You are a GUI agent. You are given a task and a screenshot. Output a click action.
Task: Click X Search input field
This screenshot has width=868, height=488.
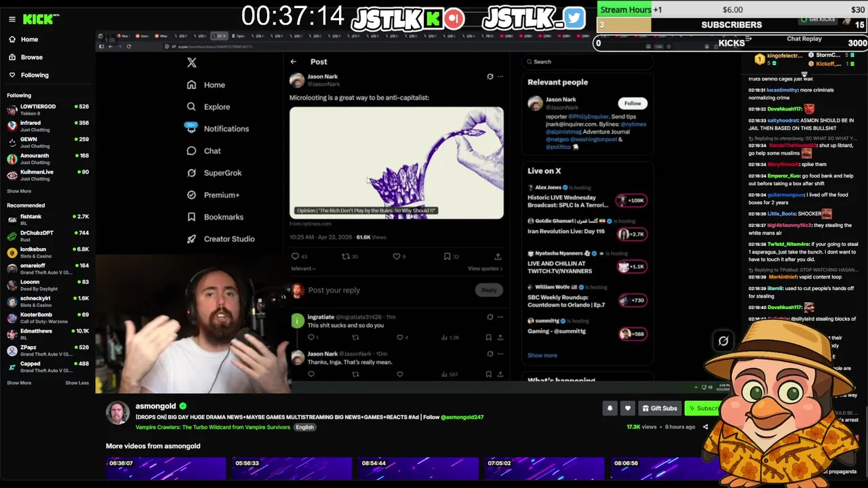587,62
